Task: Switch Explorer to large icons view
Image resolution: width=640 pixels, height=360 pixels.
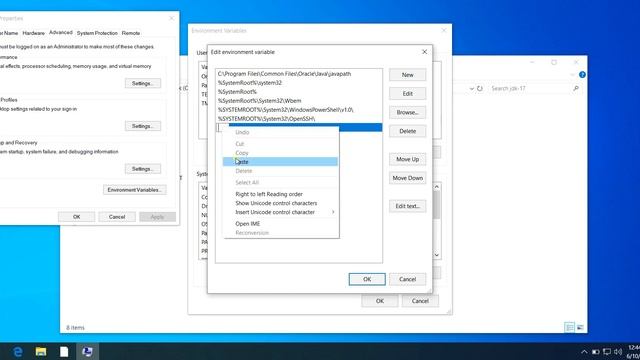Action: pos(580,327)
